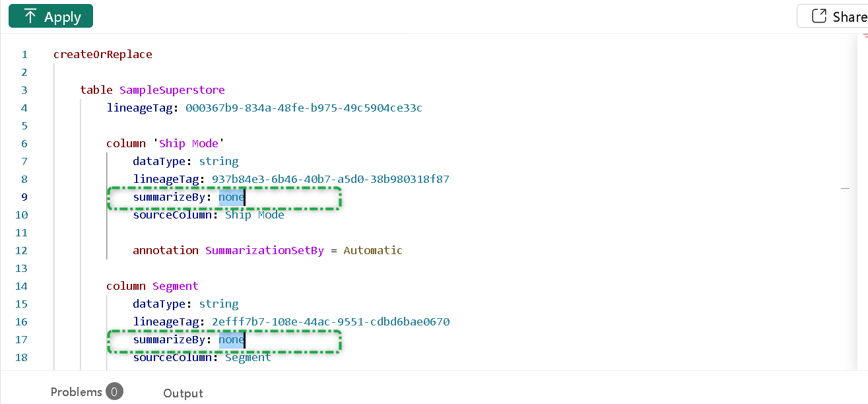Image resolution: width=868 pixels, height=404 pixels.
Task: Click the Automatic value on line 12
Action: tap(372, 250)
